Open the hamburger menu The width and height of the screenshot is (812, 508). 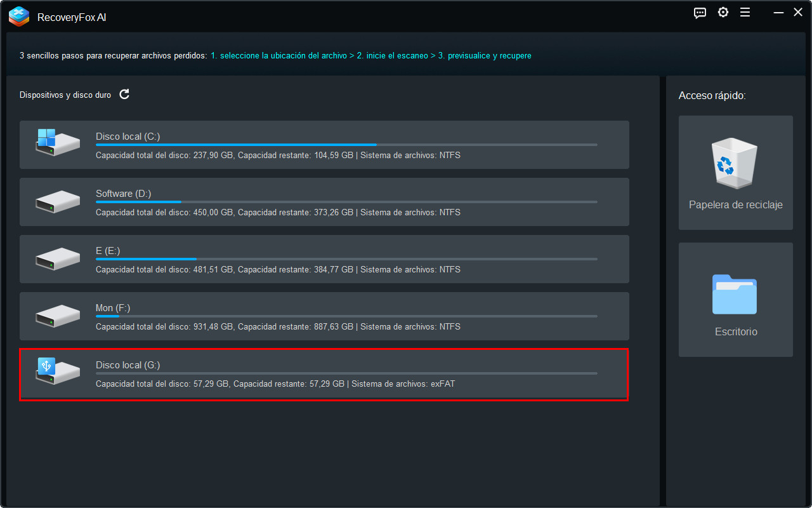click(745, 12)
